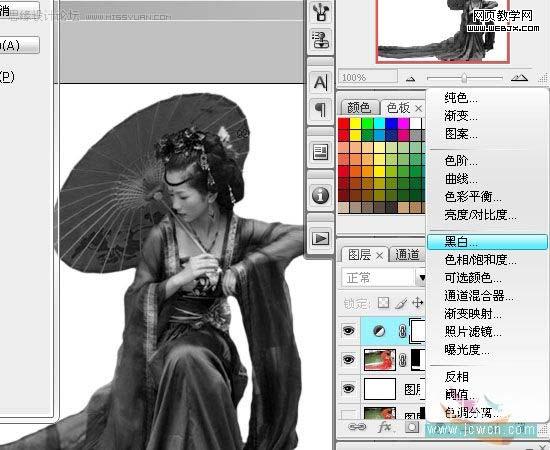Hide the black-and-white adjustment layer eye

tap(348, 330)
